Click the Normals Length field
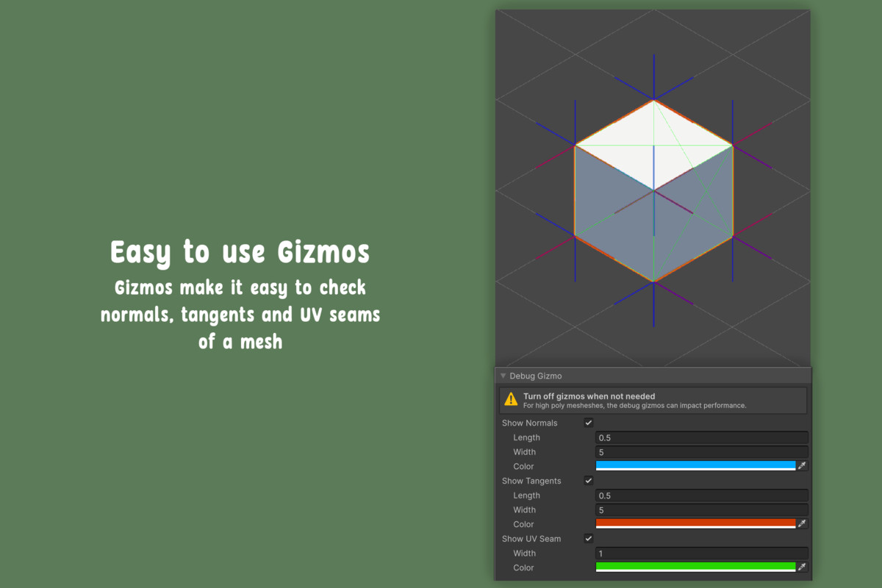Viewport: 882px width, 588px height. pyautogui.click(x=702, y=437)
